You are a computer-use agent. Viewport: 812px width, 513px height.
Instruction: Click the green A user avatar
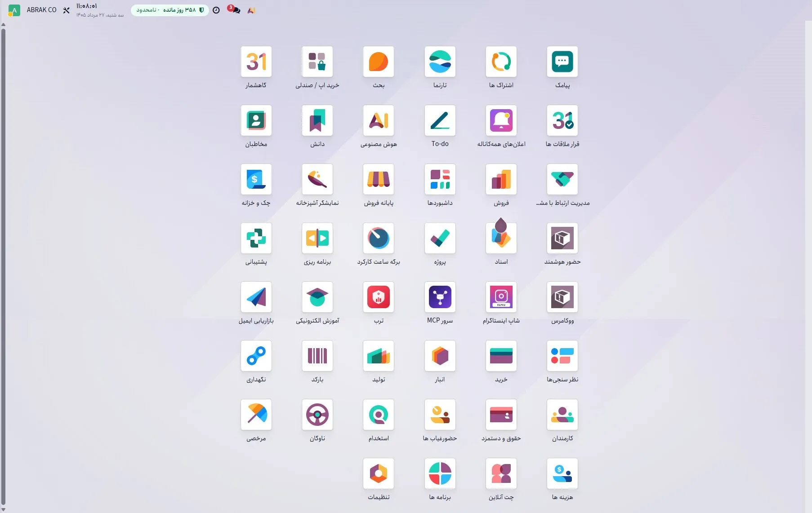click(x=14, y=10)
